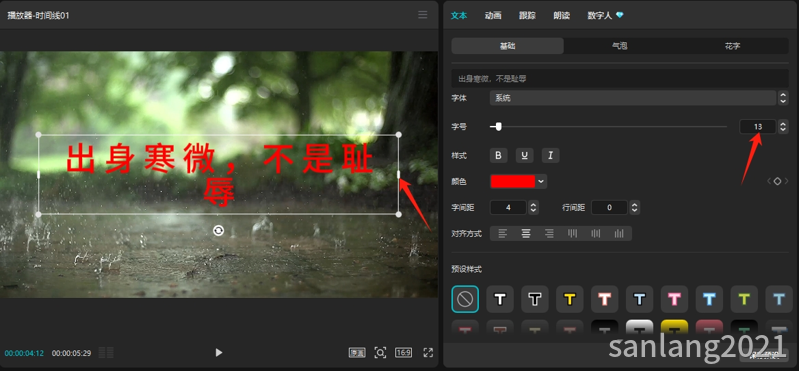Align text right
The height and width of the screenshot is (371, 799).
(549, 233)
